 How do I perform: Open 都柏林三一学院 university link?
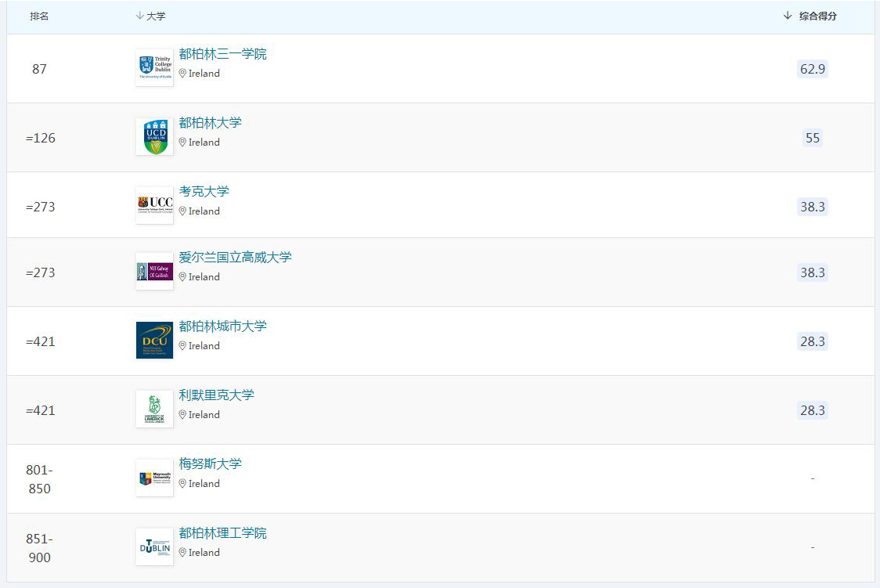point(222,54)
